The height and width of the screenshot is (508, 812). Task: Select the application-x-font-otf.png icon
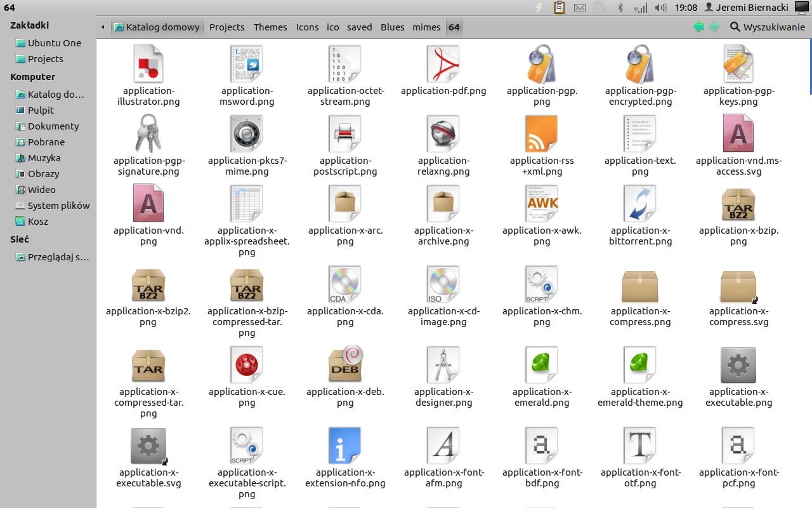640,445
